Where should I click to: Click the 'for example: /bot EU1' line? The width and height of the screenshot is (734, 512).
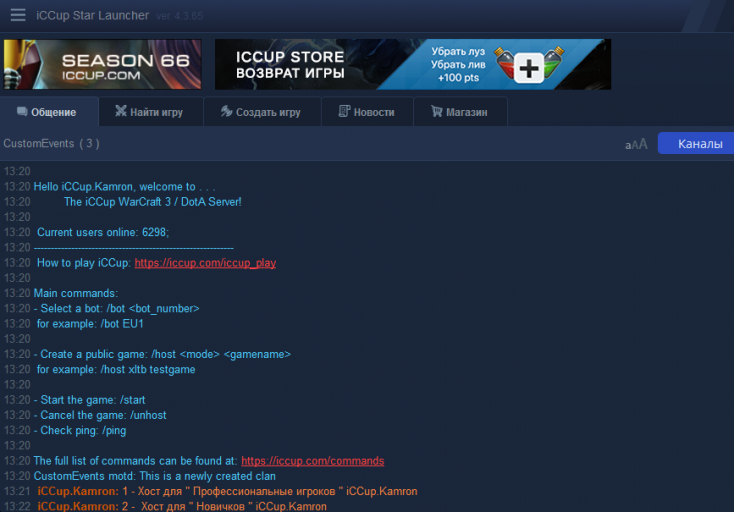click(90, 324)
